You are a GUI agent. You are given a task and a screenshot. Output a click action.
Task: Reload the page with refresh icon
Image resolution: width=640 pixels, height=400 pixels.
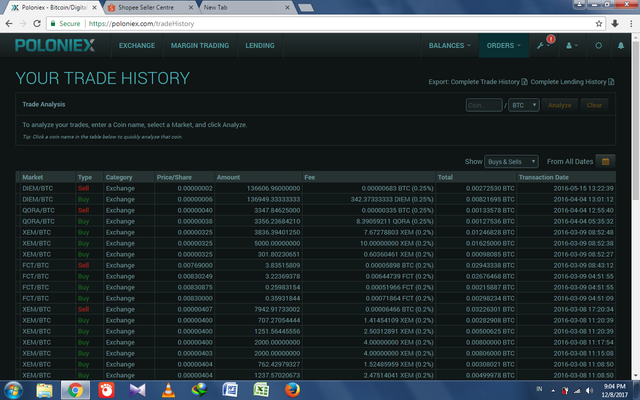(x=37, y=23)
